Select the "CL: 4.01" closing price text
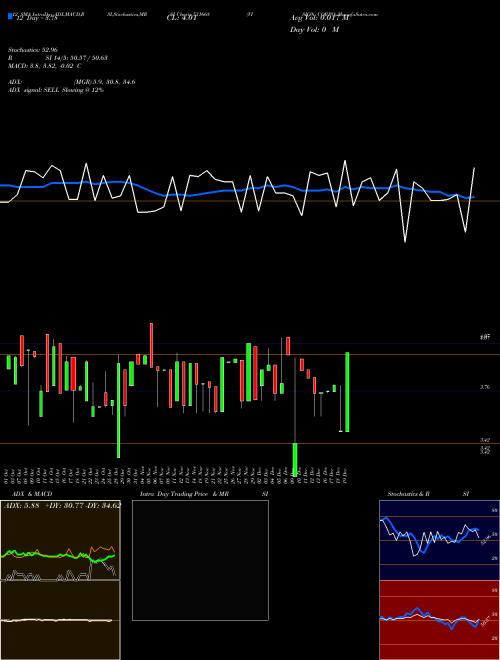This screenshot has width=500, height=660. [181, 18]
